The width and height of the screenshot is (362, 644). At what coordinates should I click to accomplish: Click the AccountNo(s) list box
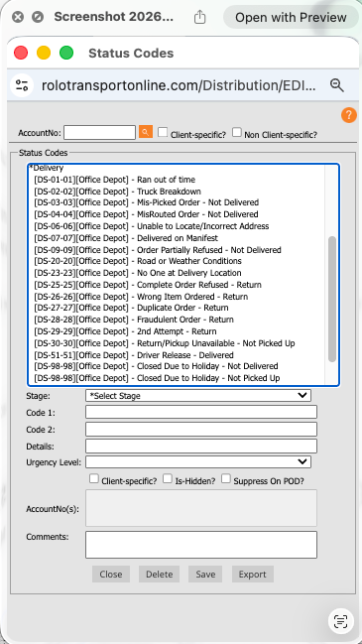coord(201,508)
